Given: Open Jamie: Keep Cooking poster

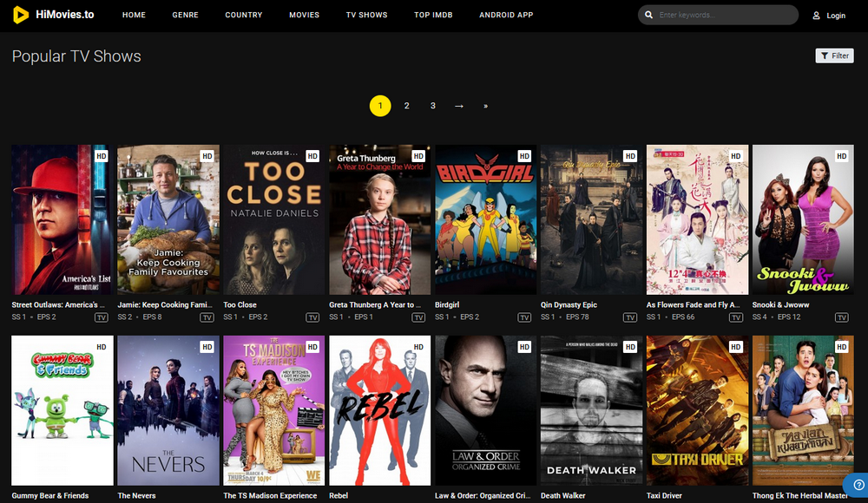Looking at the screenshot, I should [x=168, y=219].
